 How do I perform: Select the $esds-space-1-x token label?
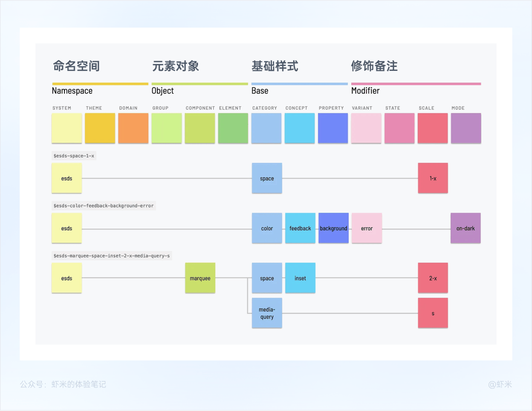(x=74, y=156)
